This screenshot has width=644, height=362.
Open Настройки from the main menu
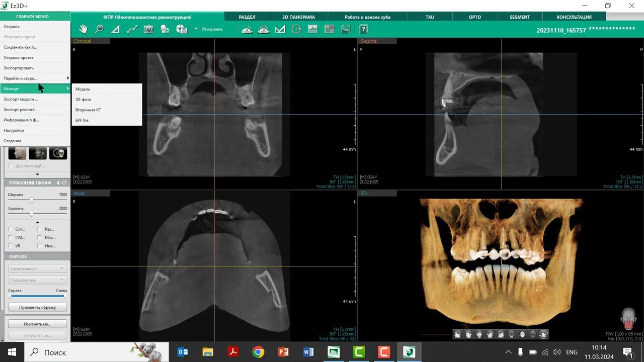35,130
